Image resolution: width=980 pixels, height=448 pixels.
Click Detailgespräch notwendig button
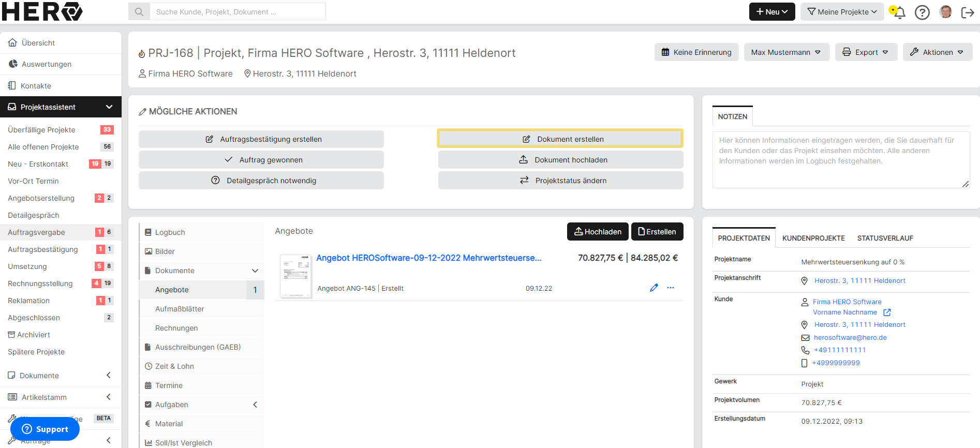261,181
